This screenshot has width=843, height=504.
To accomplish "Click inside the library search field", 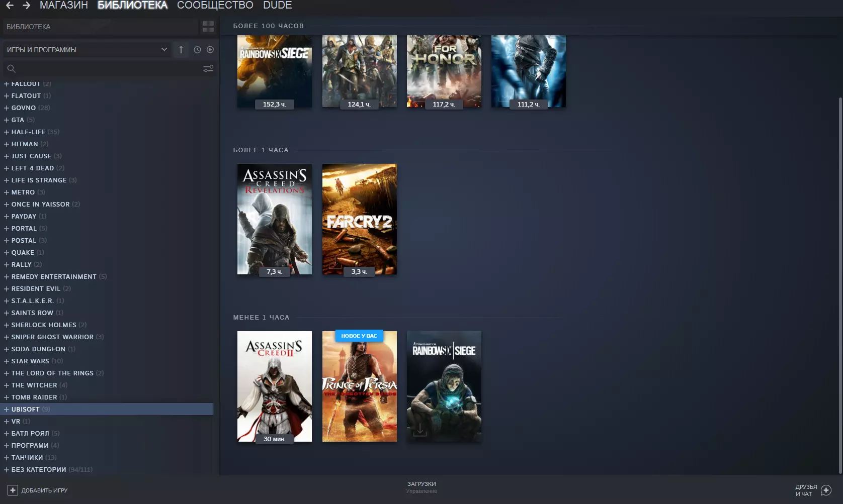I will click(108, 69).
